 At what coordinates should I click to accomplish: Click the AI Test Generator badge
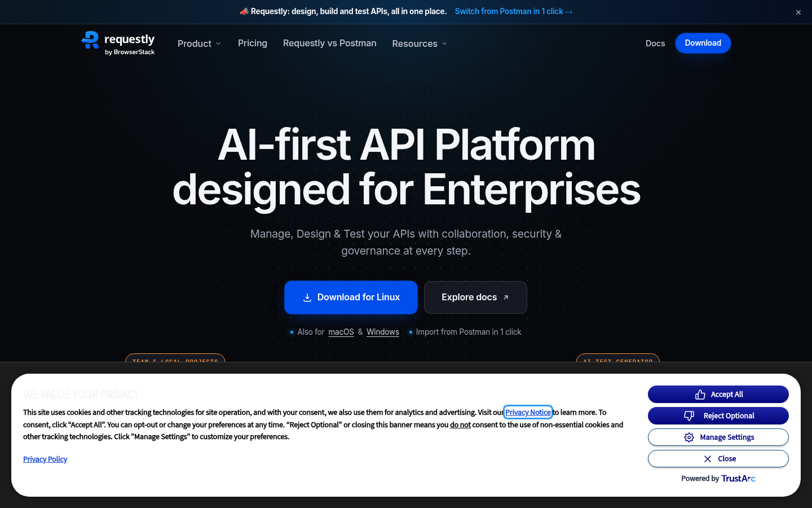point(618,359)
